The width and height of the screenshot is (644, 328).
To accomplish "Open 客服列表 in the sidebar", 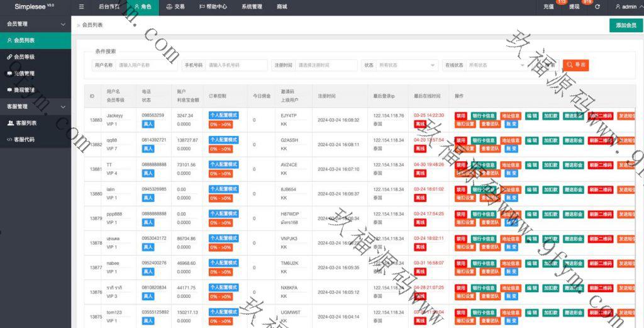I will [25, 123].
